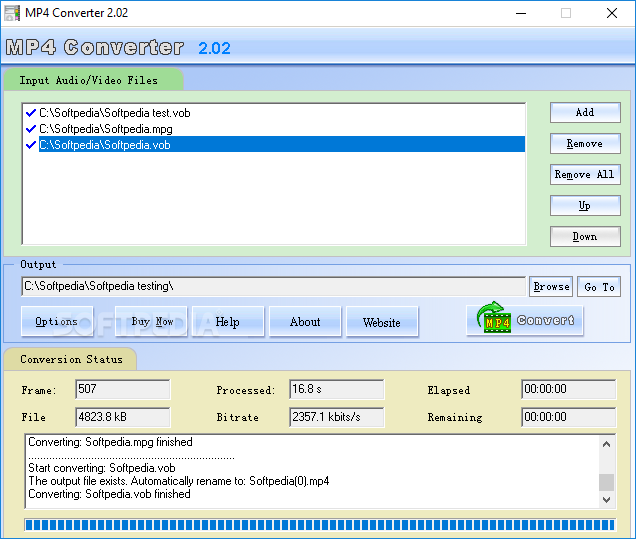This screenshot has height=539, width=636.
Task: Open the About dialog
Action: (x=305, y=321)
